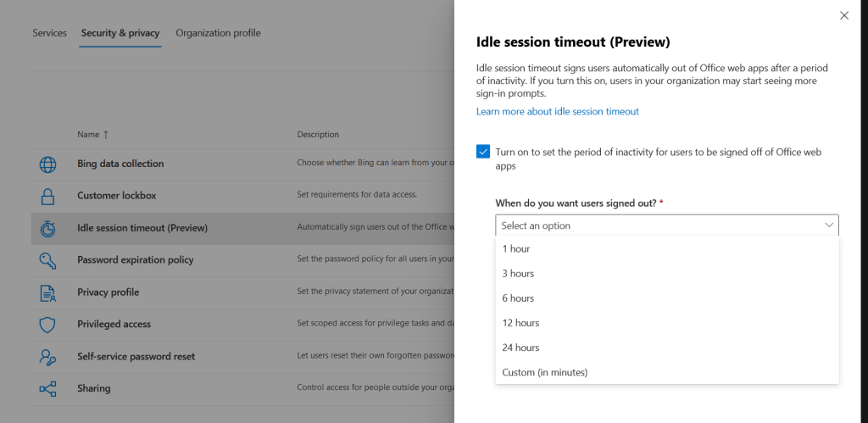The image size is (868, 423).
Task: Choose the 1 hour option
Action: click(516, 249)
